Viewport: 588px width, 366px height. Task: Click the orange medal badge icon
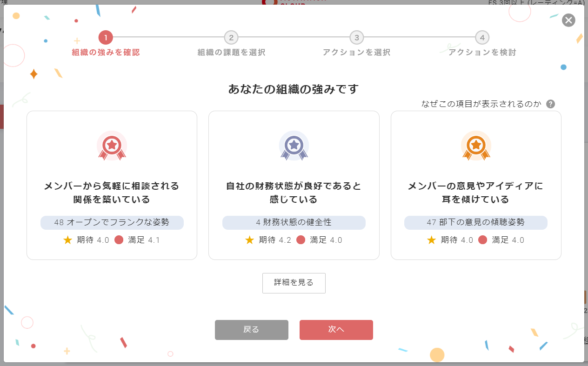(x=476, y=146)
